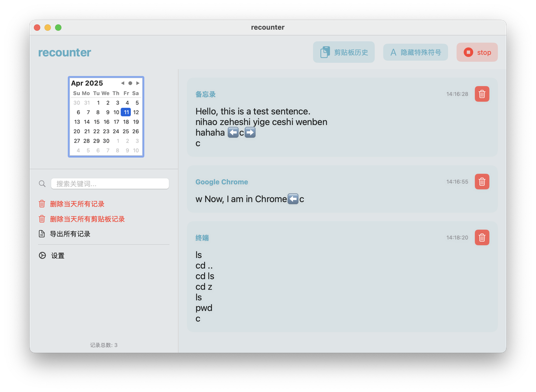Click the 14:16:55 timestamp

point(457,181)
